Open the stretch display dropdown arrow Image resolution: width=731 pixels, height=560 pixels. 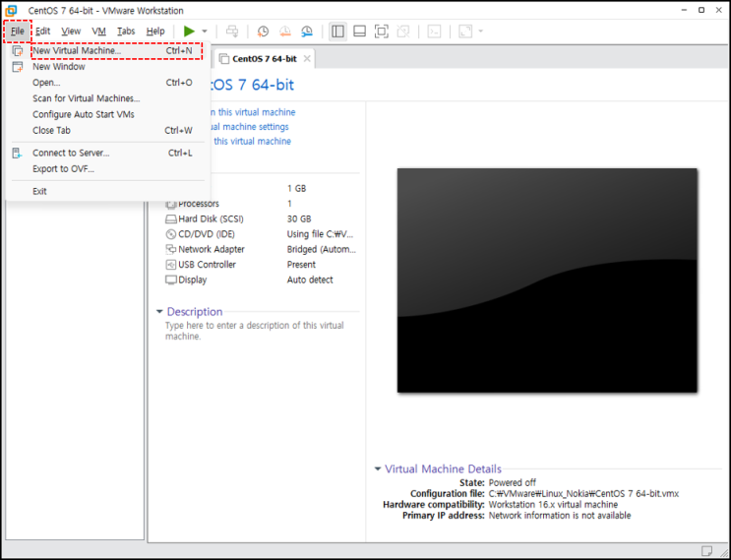pos(481,31)
